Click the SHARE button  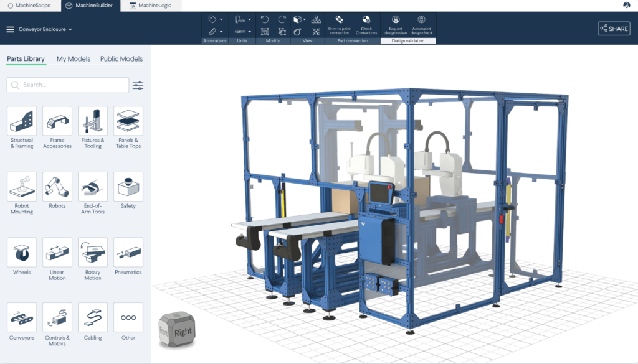[x=614, y=29]
